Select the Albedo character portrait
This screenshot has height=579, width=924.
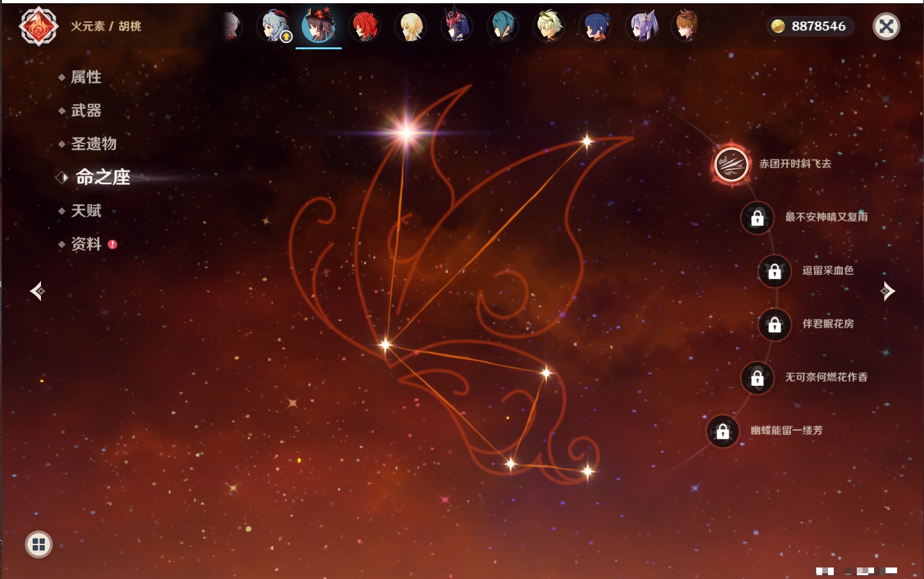tap(549, 26)
